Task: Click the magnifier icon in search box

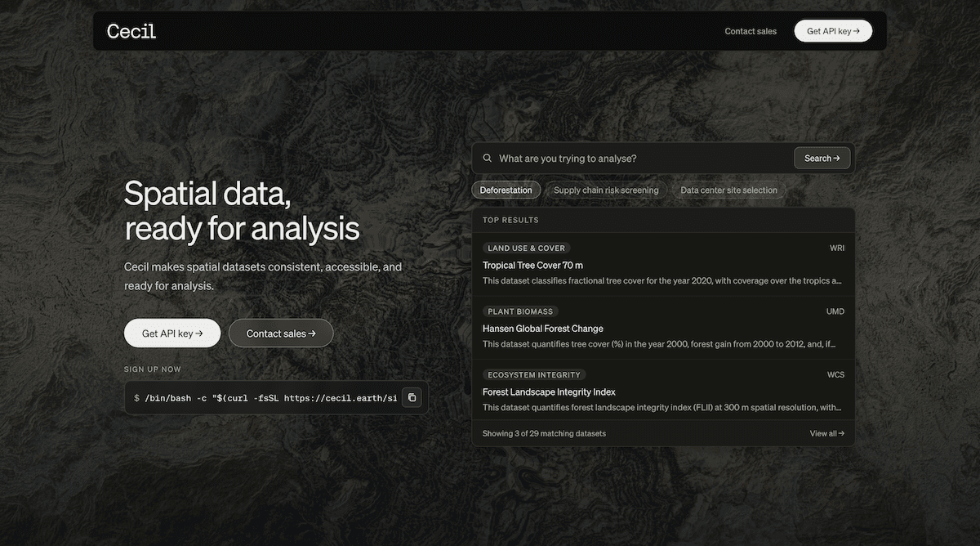Action: (488, 158)
